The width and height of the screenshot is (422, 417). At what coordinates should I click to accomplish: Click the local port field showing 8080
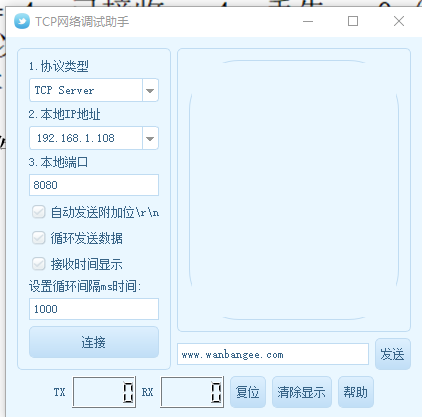click(94, 185)
